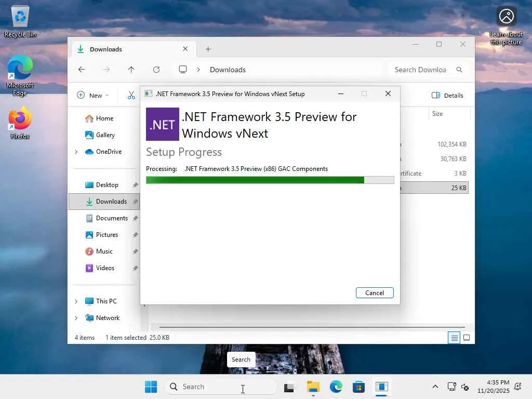The image size is (532, 399).
Task: Launch Microsoft Edge from taskbar
Action: point(336,387)
